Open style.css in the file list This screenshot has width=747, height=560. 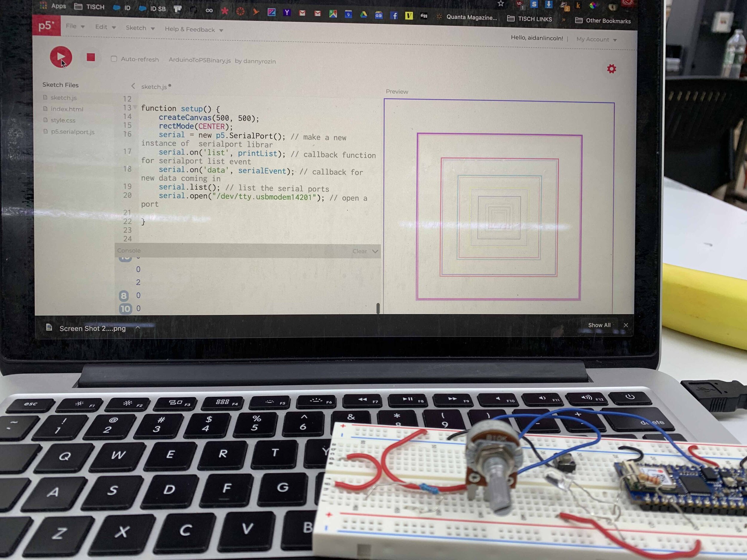pos(63,120)
